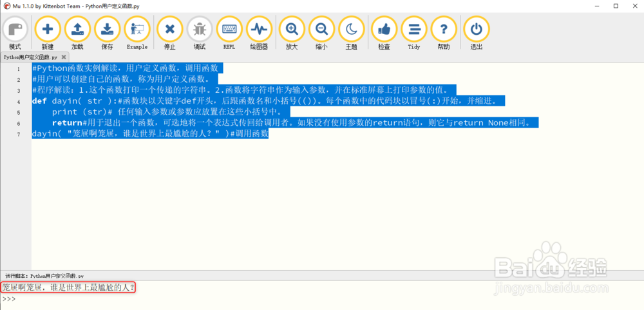
Task: Run code Check (检查) thumbs-up
Action: [384, 33]
